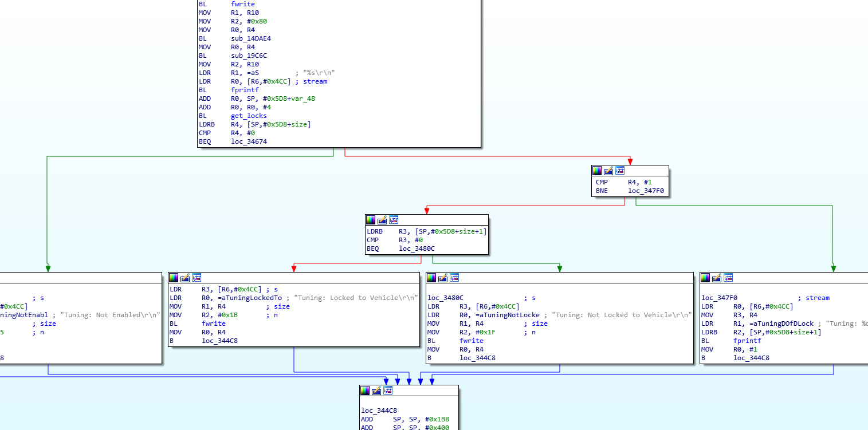Click the sub_19C6C function reference
This screenshot has width=868, height=430.
tap(249, 56)
